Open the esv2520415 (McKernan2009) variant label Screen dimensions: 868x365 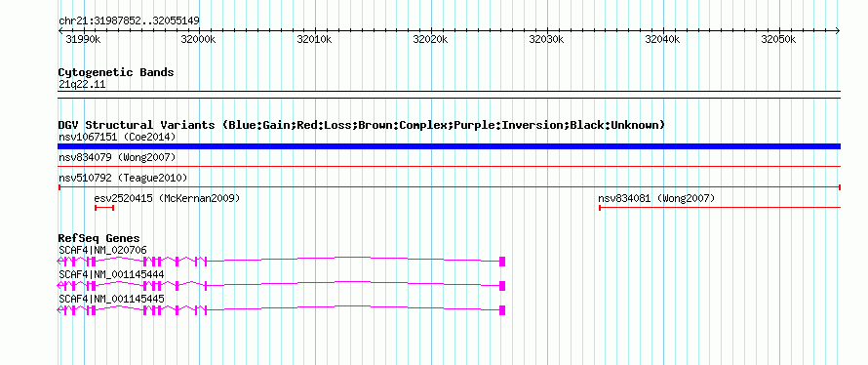point(167,198)
